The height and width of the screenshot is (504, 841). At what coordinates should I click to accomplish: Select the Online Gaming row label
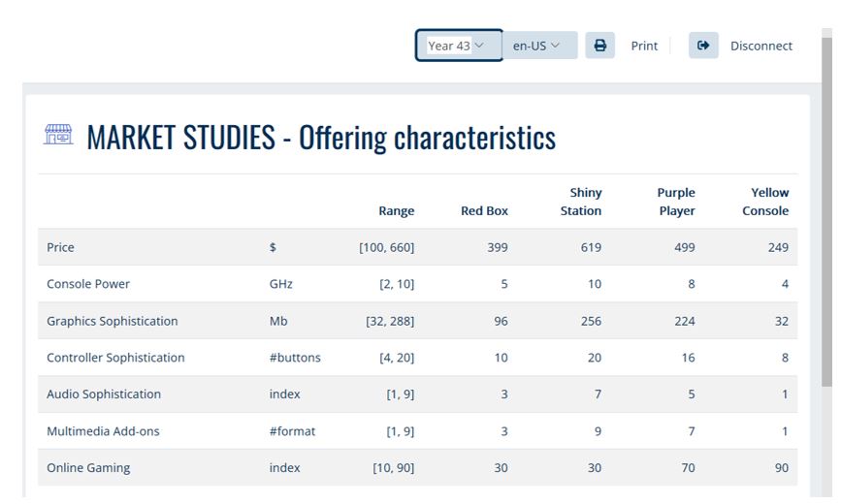point(88,468)
